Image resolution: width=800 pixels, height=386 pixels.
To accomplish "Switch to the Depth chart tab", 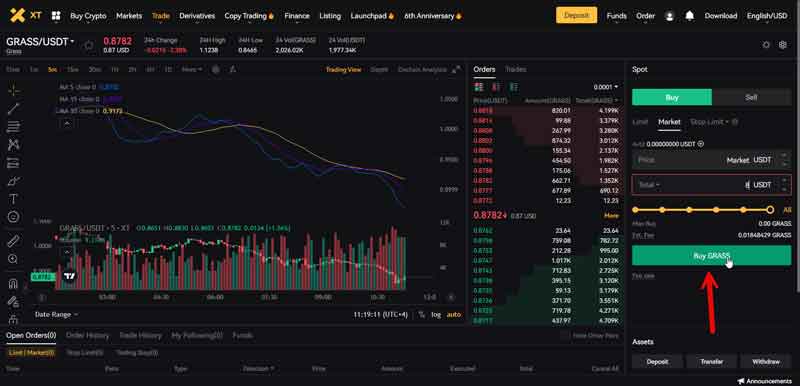I will point(379,69).
